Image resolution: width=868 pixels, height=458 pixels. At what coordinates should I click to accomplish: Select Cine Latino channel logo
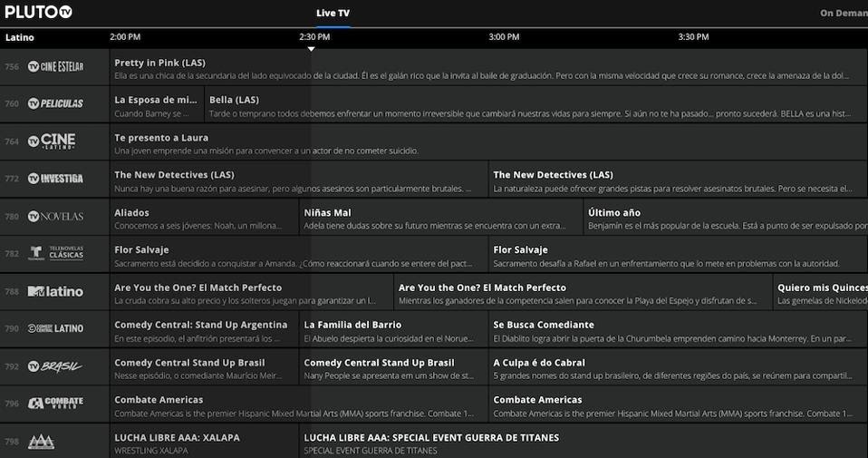52,141
